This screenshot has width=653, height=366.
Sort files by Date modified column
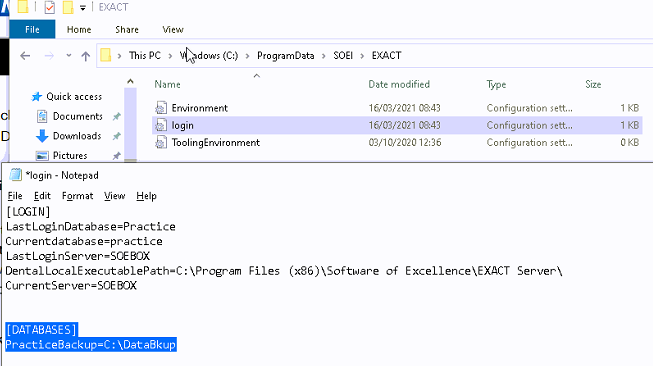(x=399, y=84)
